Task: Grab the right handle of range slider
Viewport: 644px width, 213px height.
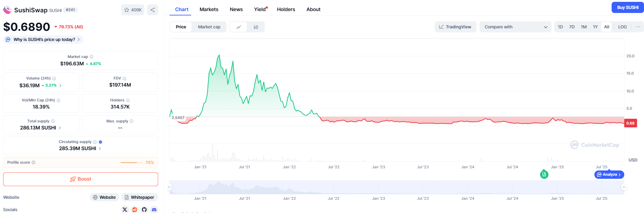Action: (x=624, y=187)
